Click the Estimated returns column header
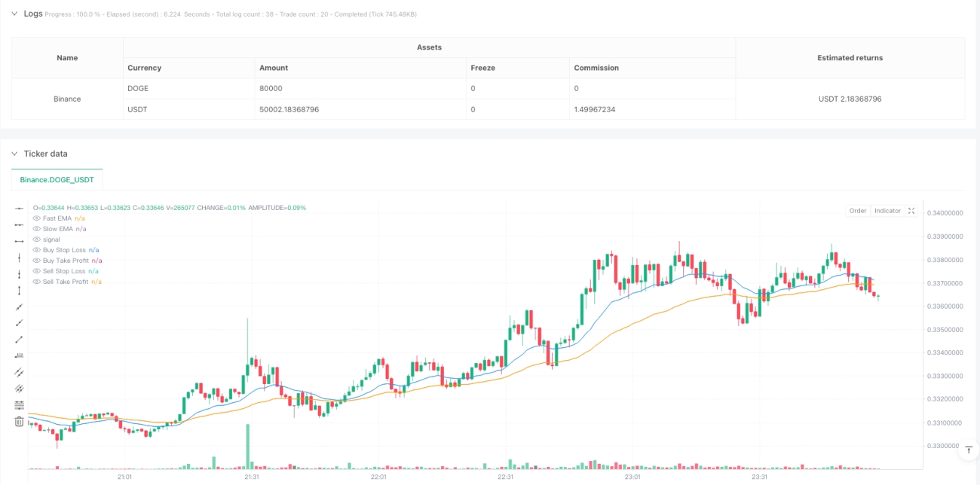This screenshot has height=485, width=980. (850, 58)
